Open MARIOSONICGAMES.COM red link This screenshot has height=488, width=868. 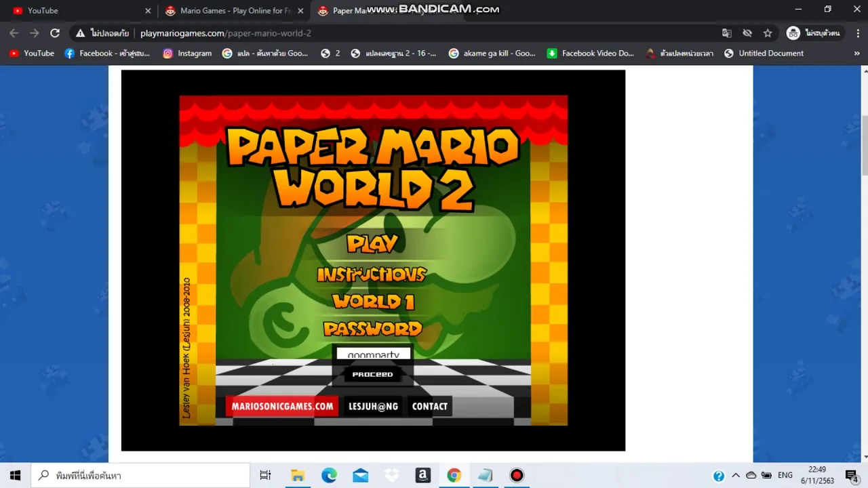(282, 406)
